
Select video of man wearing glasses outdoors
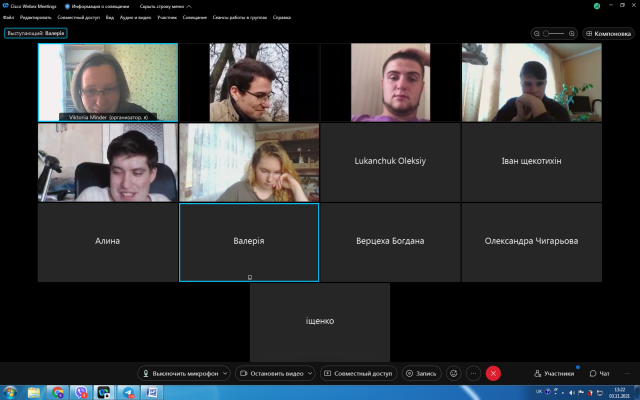coord(249,82)
